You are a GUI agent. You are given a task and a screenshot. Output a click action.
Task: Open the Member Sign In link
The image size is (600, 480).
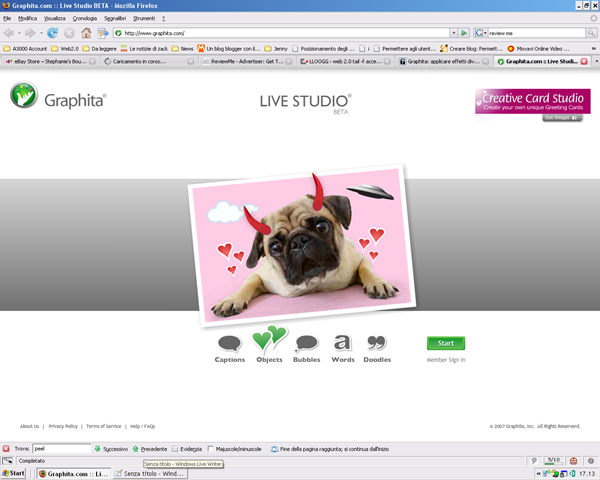(x=446, y=360)
